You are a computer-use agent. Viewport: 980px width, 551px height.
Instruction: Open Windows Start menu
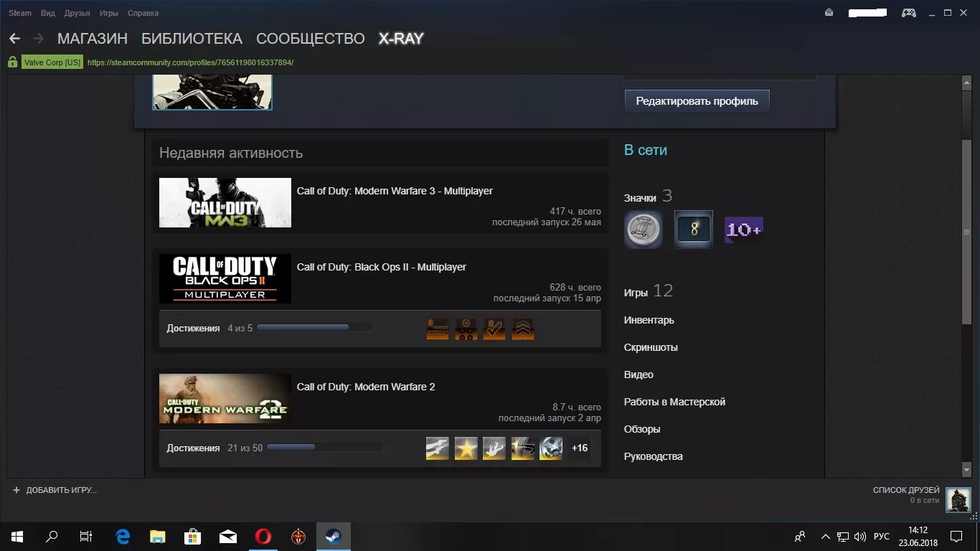17,537
